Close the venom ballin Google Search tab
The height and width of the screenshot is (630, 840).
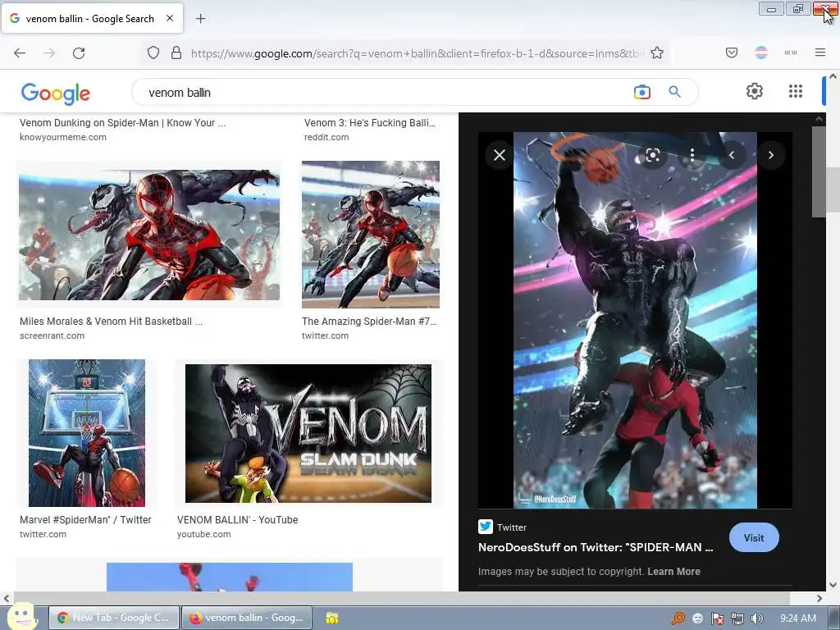(169, 18)
